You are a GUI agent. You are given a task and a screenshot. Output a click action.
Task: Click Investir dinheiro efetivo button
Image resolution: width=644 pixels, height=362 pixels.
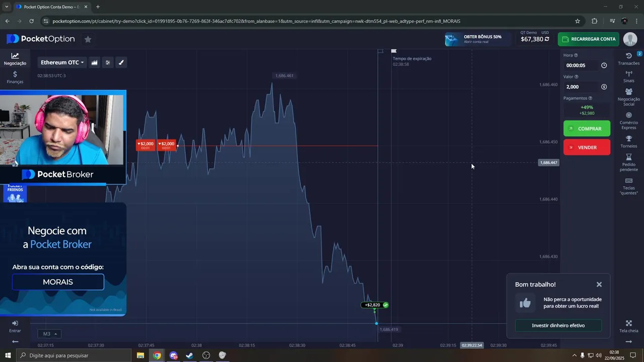[x=558, y=326]
